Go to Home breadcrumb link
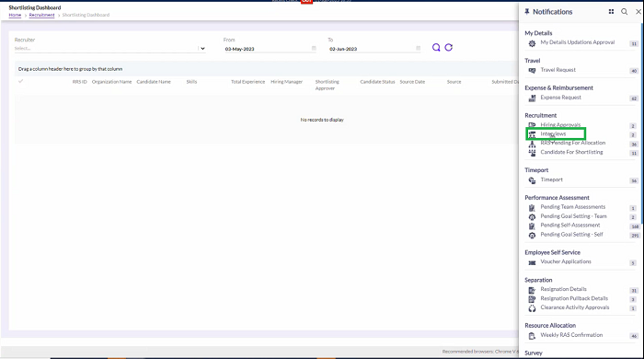644x359 pixels. click(15, 15)
